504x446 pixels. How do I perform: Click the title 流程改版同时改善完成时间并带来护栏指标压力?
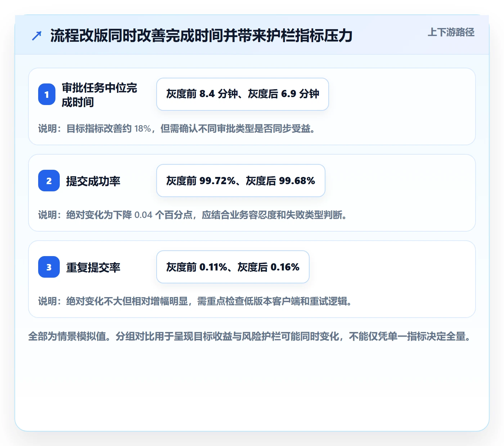(201, 36)
